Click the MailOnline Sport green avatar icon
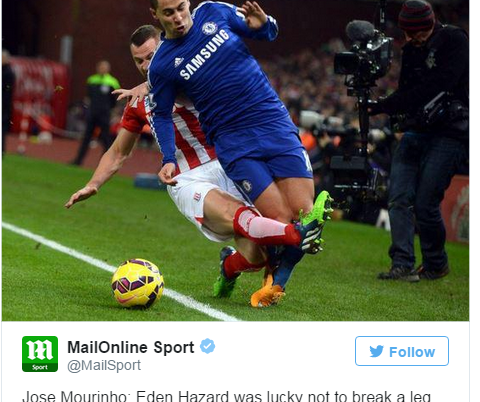The height and width of the screenshot is (402, 480). pos(40,354)
